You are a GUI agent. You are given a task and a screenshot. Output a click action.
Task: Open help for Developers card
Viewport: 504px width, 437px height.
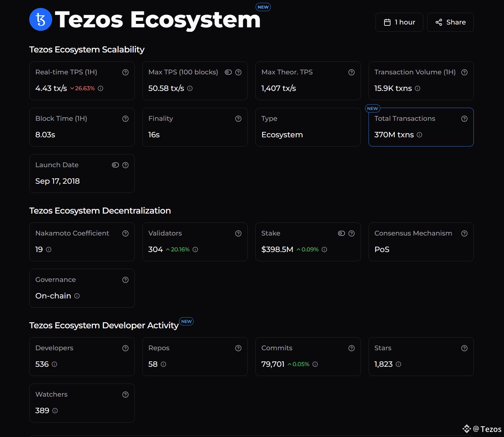coord(126,348)
